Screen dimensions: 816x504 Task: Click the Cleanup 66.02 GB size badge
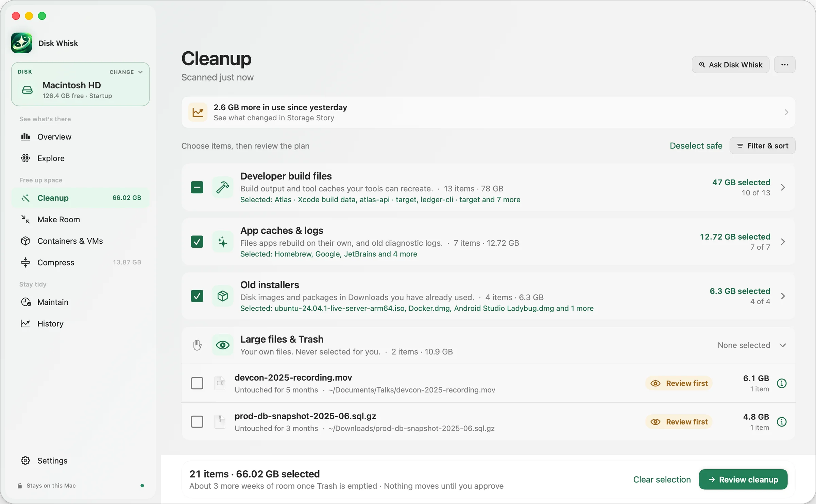pos(127,198)
